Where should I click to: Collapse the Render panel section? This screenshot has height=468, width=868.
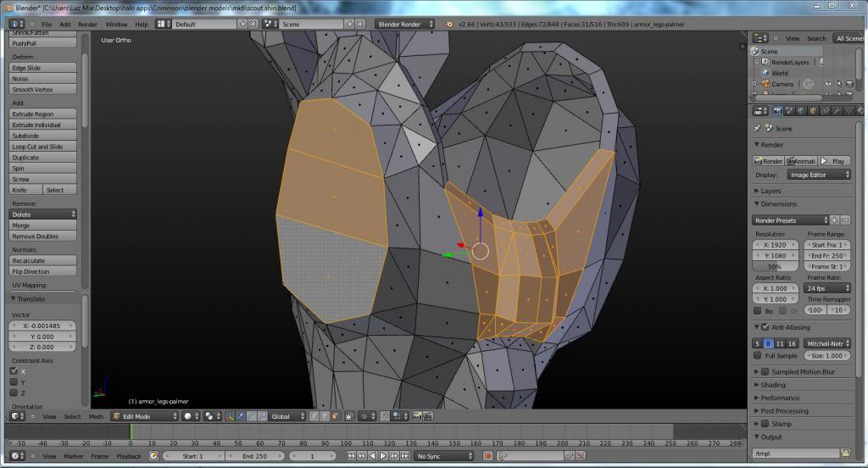click(x=771, y=145)
